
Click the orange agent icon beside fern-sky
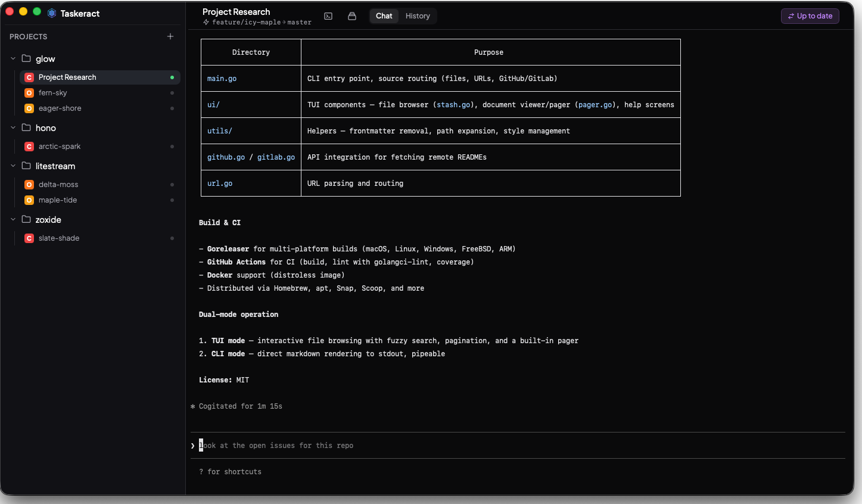click(x=29, y=92)
